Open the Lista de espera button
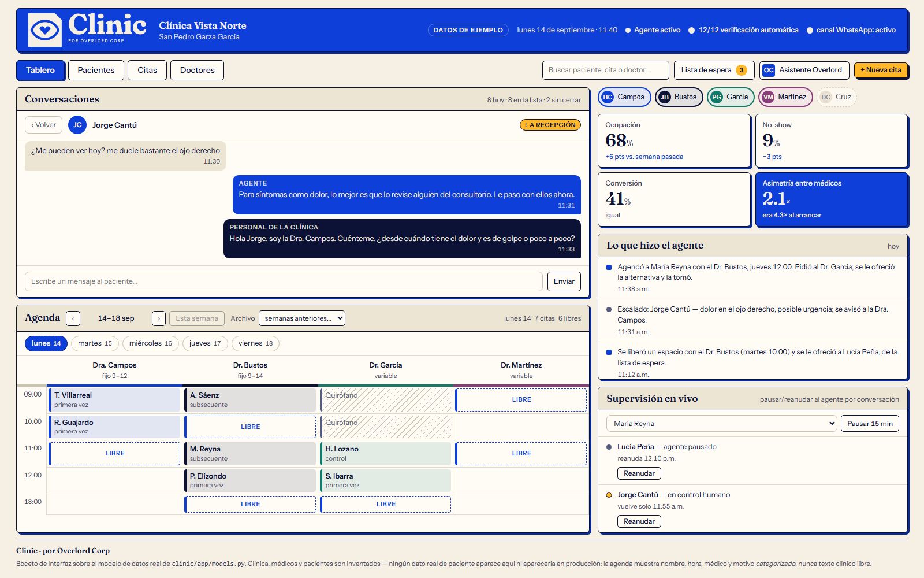The image size is (924, 578). (x=714, y=70)
